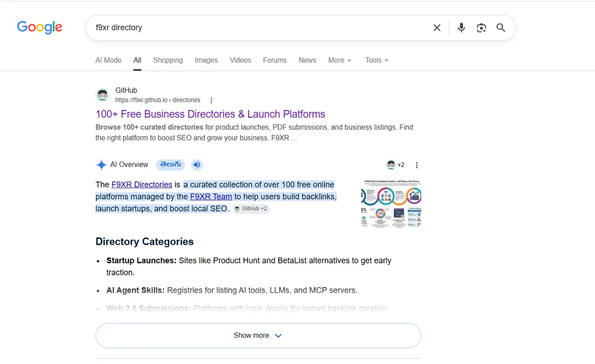Screen dimensions: 595x364
Task: Expand AI Overview with Show more
Action: [258, 335]
